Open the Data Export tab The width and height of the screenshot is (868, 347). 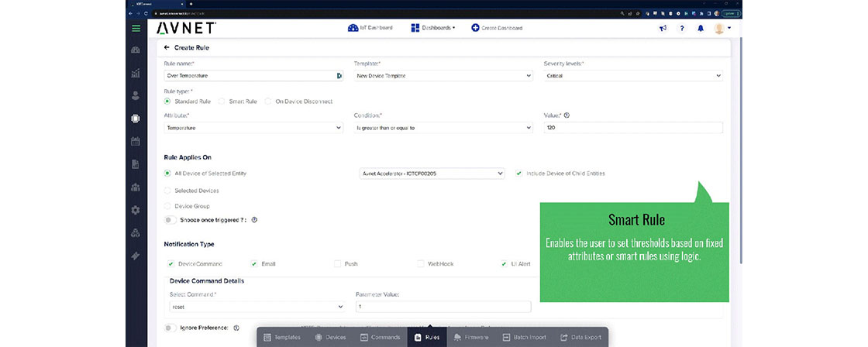click(580, 337)
